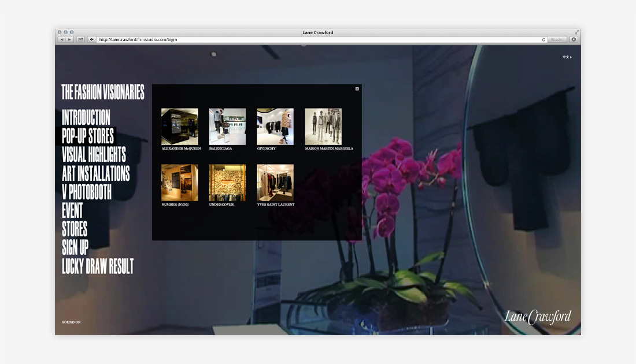Viewport: 636px width, 364px height.
Task: Close the pop-up stores overlay with the X
Action: 357,88
